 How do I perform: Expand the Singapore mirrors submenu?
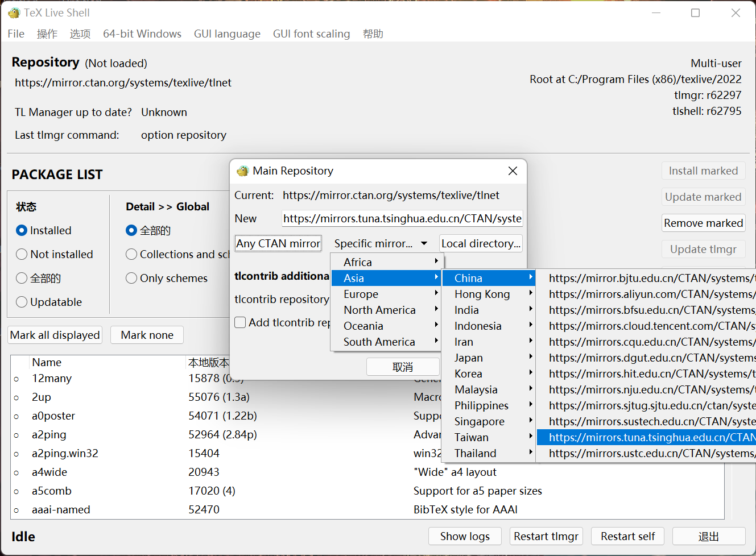coord(489,421)
